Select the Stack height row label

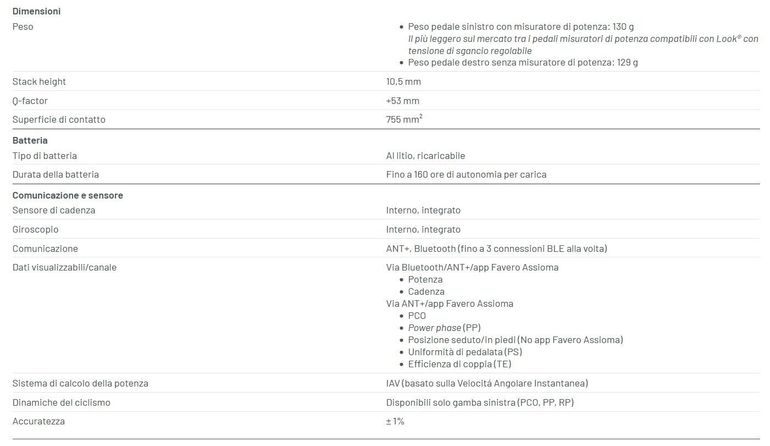tap(39, 82)
